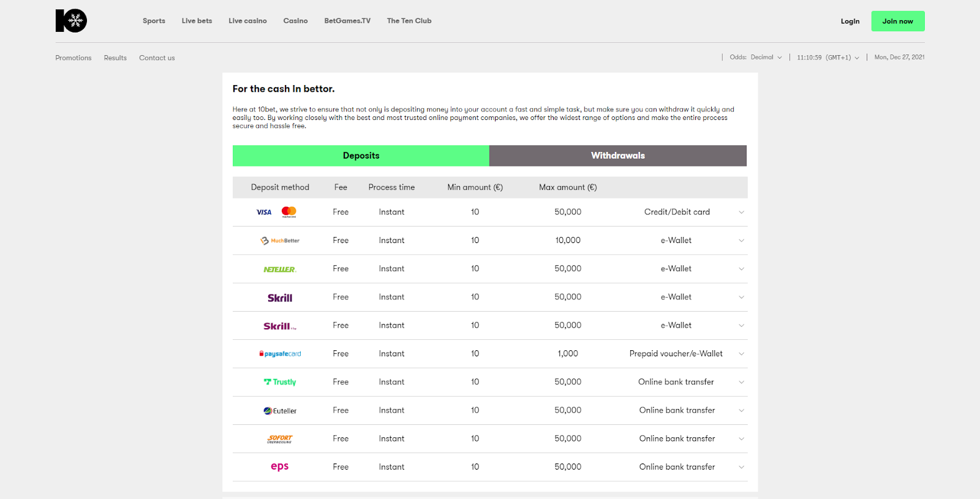
Task: Click the eps logo
Action: pyautogui.click(x=280, y=467)
